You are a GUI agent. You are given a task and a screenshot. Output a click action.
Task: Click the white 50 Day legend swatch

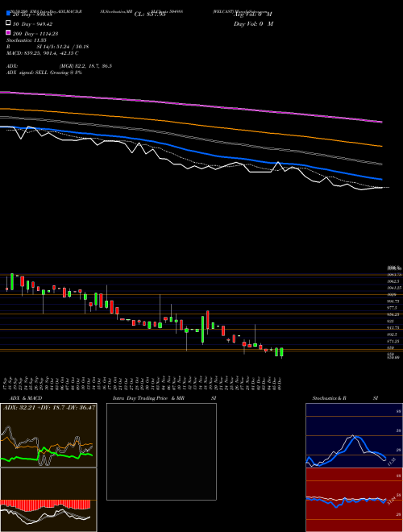point(8,23)
